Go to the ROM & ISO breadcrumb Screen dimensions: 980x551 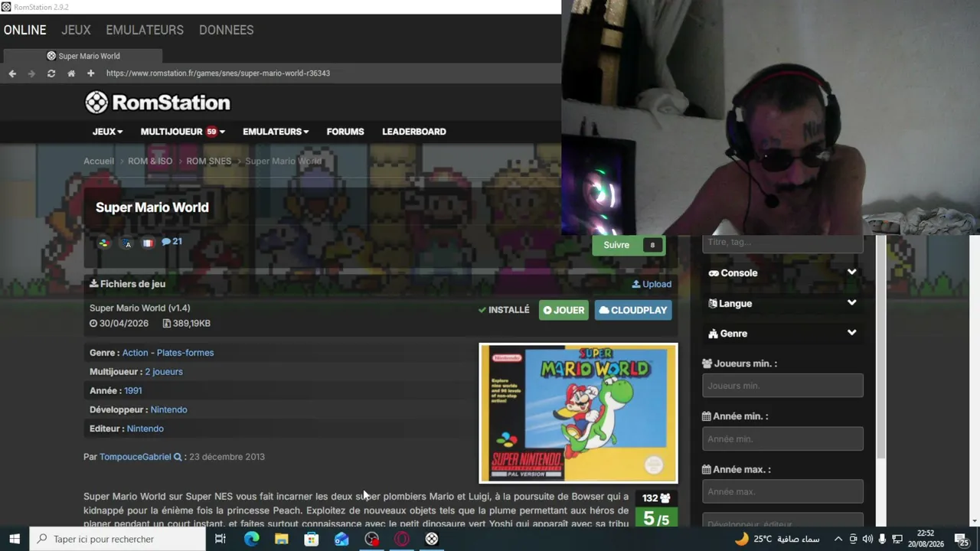point(150,161)
